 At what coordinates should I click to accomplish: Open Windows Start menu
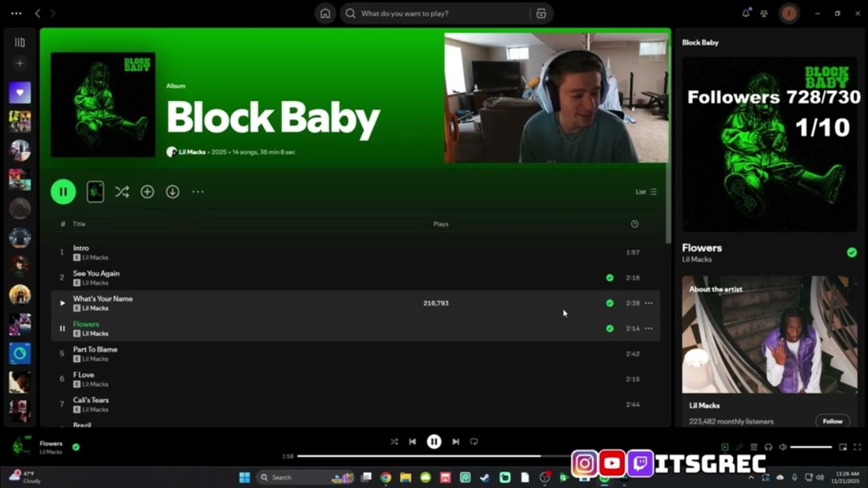244,477
